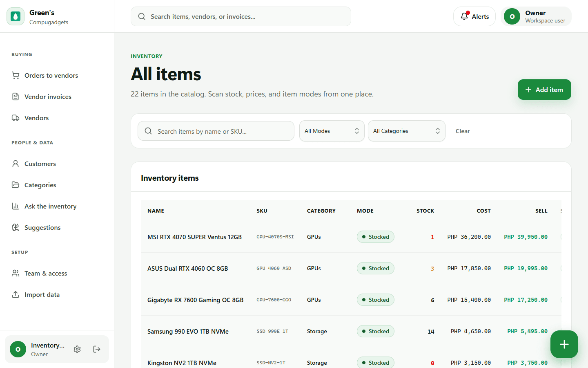The height and width of the screenshot is (368, 588).
Task: Click ASUS Dual RTX 4060 OC 8GB
Action: coord(187,268)
